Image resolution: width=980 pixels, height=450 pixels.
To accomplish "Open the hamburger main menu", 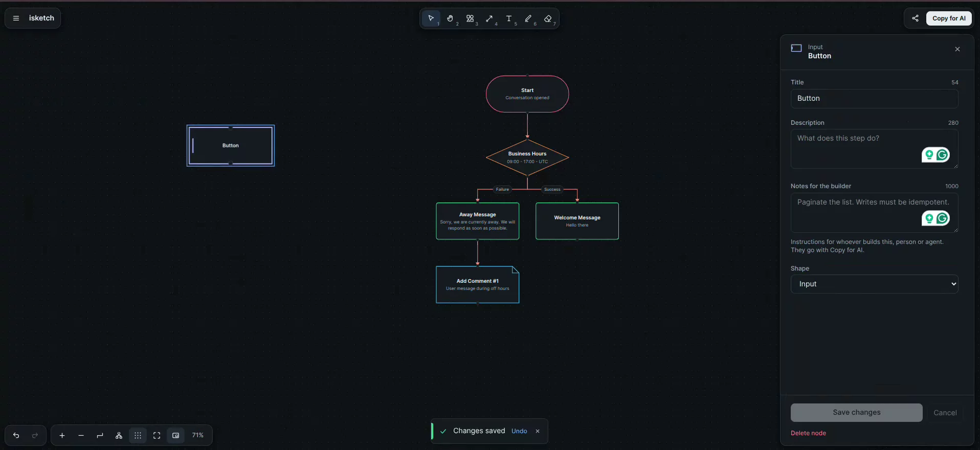I will pyautogui.click(x=16, y=18).
